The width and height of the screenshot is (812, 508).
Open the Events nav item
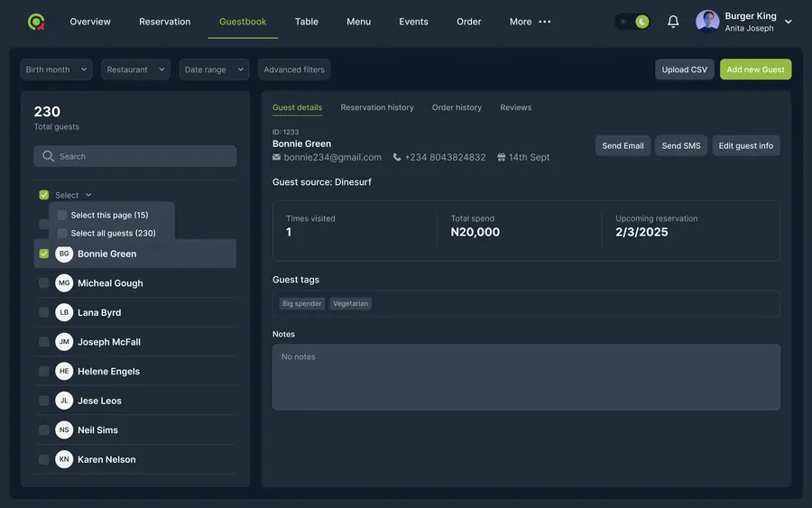click(413, 22)
